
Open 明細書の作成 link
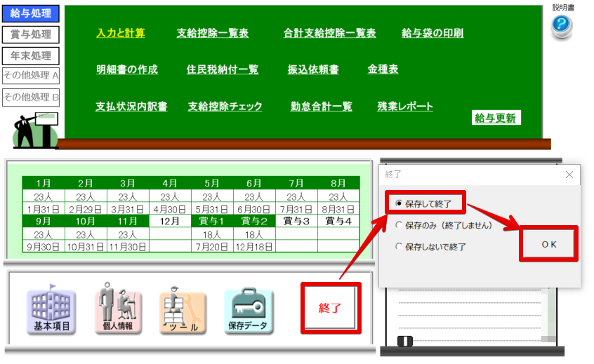click(x=127, y=69)
